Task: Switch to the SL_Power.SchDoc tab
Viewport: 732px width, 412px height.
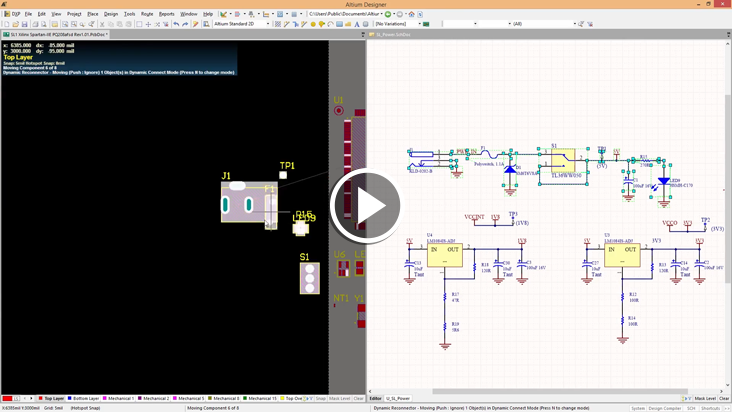Action: click(x=390, y=35)
